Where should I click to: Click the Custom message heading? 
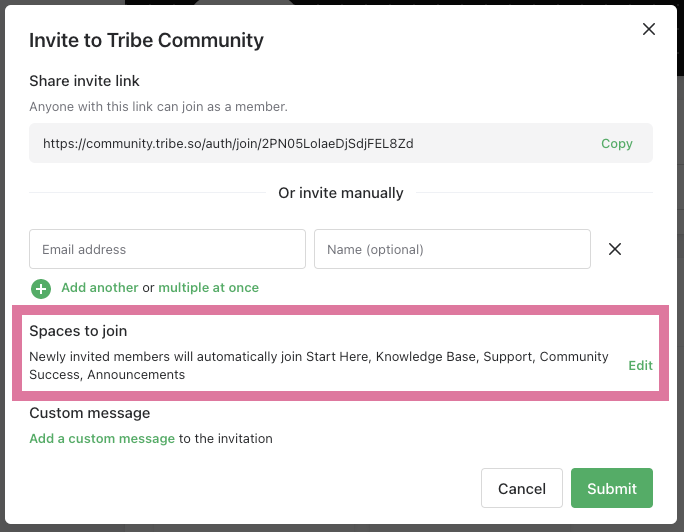(89, 413)
